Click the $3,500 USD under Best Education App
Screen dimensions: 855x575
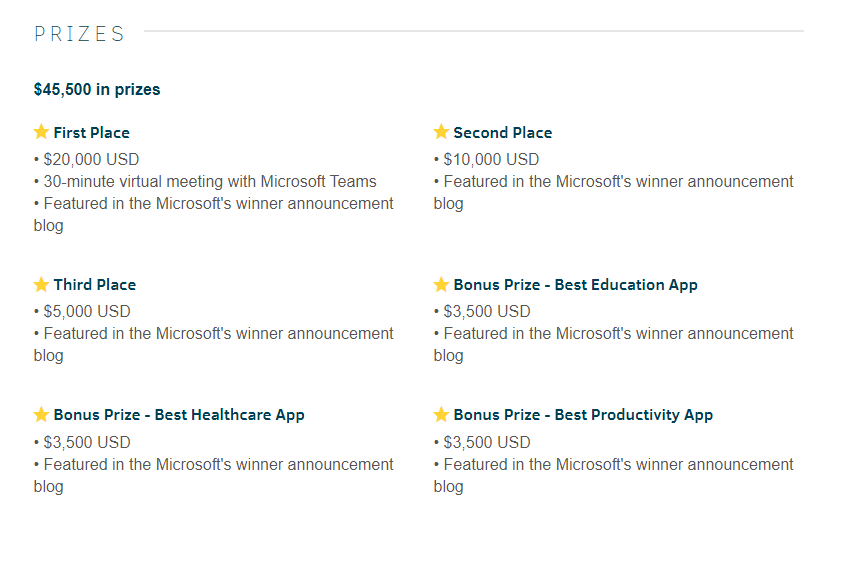(487, 311)
